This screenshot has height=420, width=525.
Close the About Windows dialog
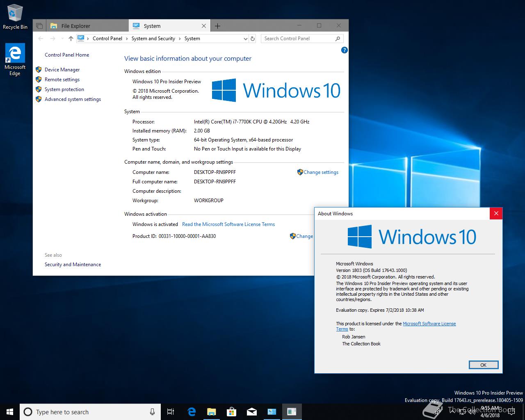496,213
